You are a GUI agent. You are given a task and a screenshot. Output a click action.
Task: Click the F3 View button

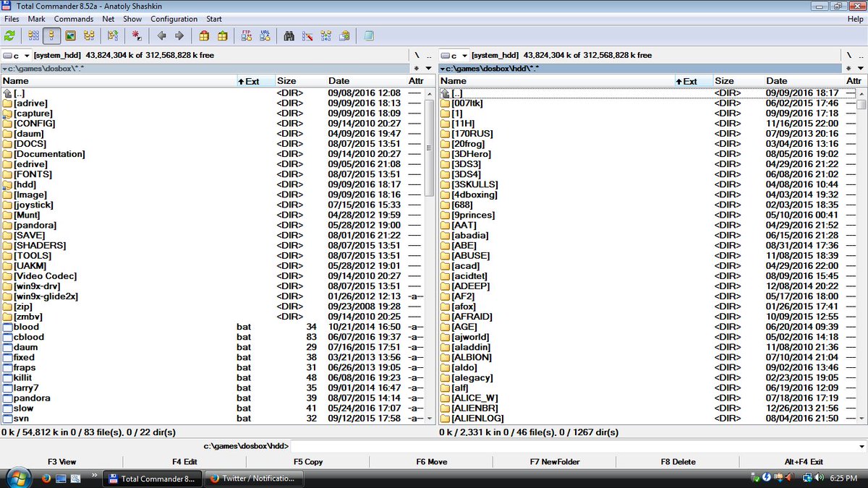click(61, 462)
